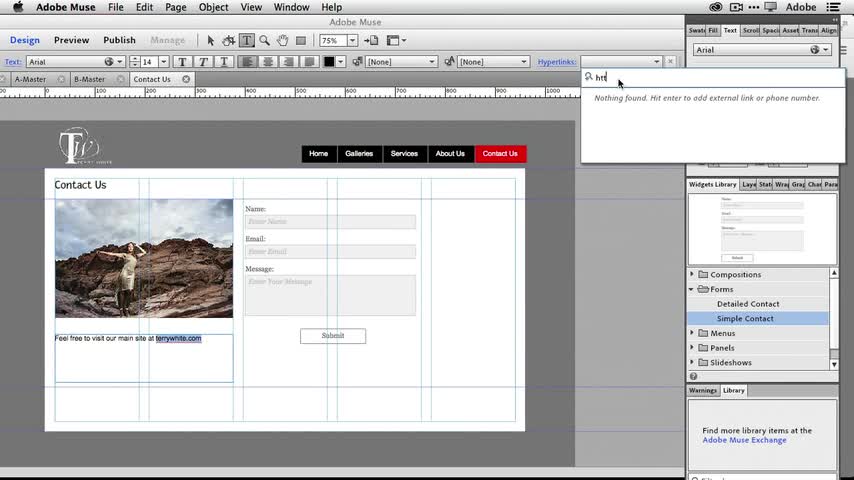Apply bold text style
854x480 pixels.
pos(182,62)
